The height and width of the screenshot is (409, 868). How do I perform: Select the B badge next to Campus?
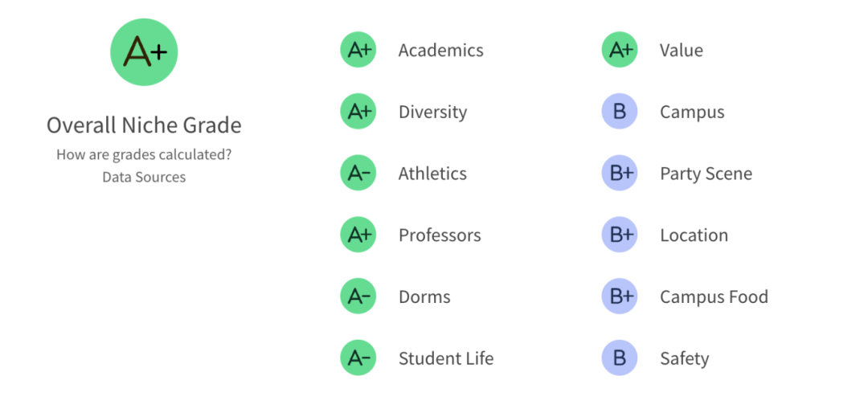620,111
